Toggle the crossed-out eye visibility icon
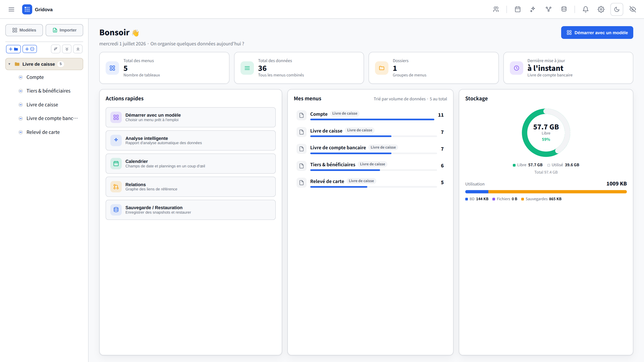644x362 pixels. [633, 9]
